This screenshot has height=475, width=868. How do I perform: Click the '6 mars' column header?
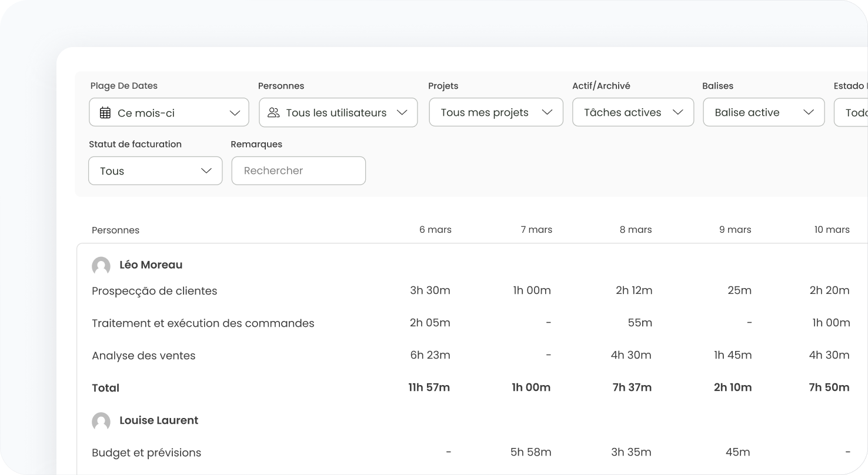pyautogui.click(x=435, y=230)
